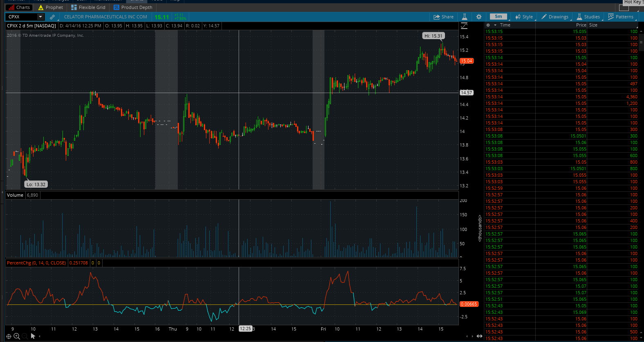The image size is (644, 342).
Task: Click the Volume value 6,890
Action: click(32, 195)
